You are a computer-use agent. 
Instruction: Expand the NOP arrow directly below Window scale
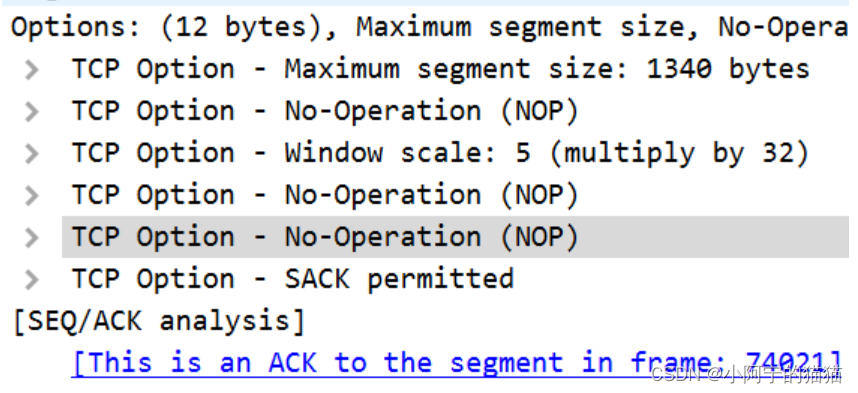[32, 195]
